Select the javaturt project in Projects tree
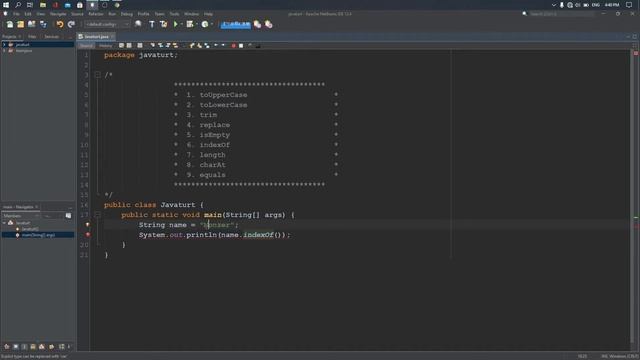Screen dimensions: 640x360 22,44
